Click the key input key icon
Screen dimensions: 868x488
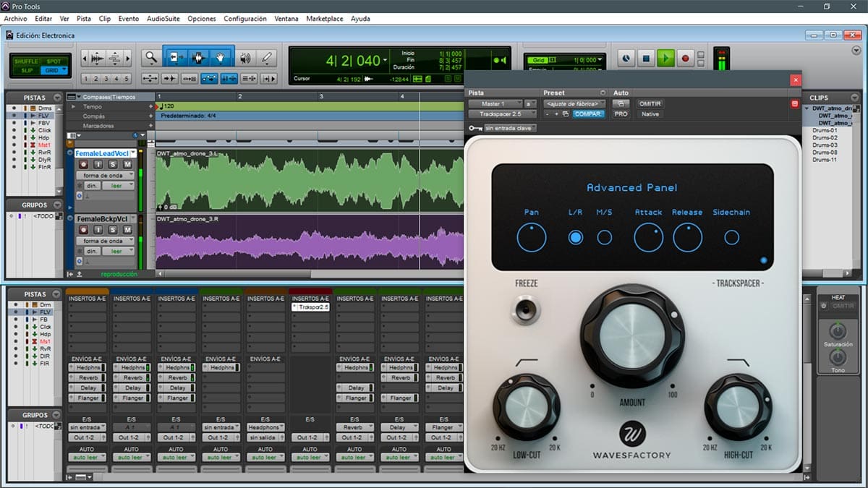475,128
